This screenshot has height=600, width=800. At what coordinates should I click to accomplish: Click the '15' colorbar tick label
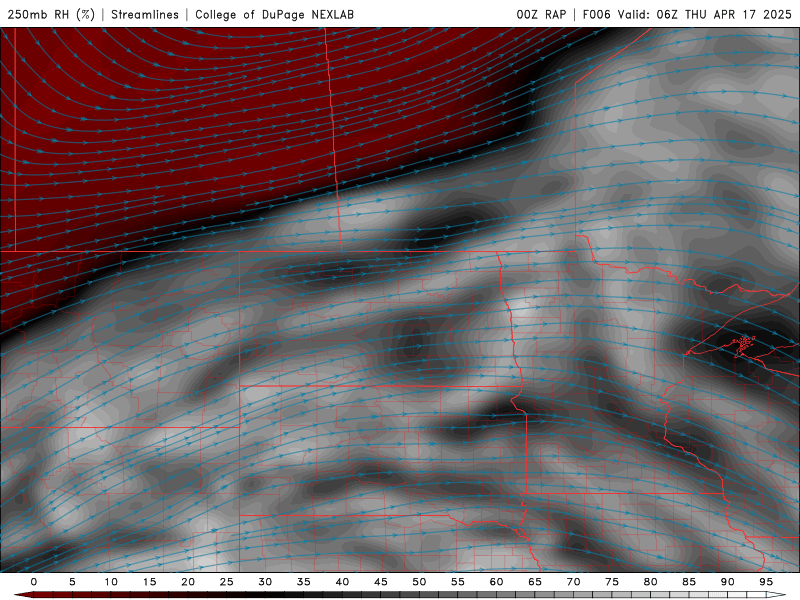pyautogui.click(x=149, y=582)
